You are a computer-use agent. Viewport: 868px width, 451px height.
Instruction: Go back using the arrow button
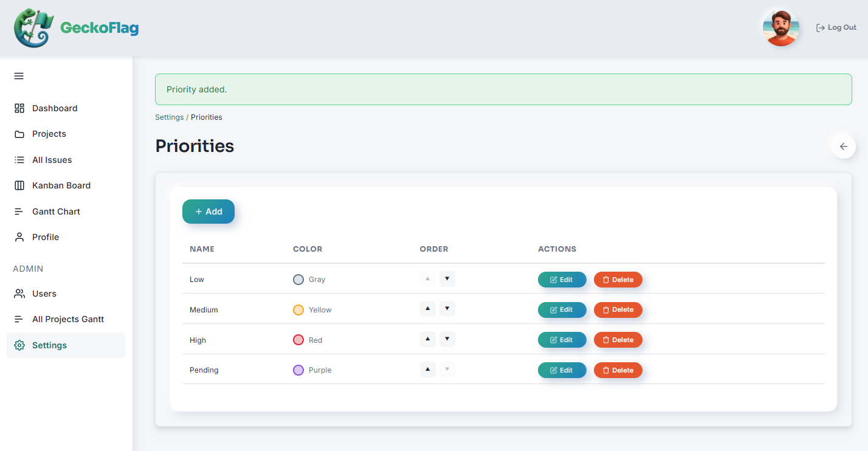tap(843, 146)
